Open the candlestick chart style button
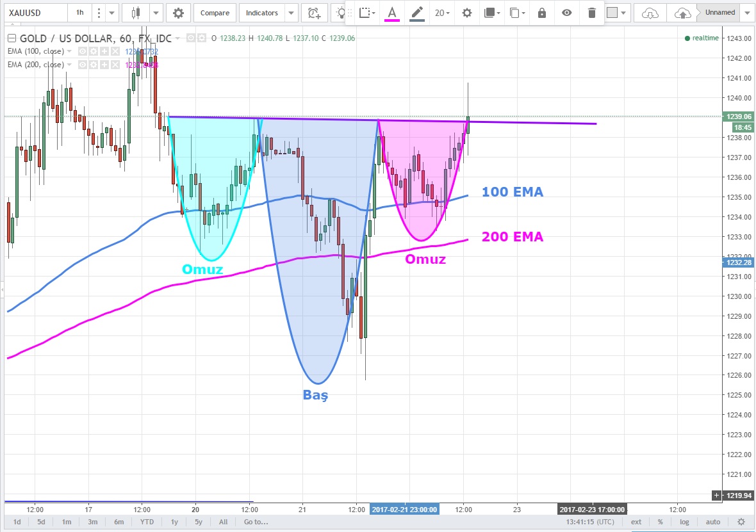756x532 pixels. click(135, 13)
